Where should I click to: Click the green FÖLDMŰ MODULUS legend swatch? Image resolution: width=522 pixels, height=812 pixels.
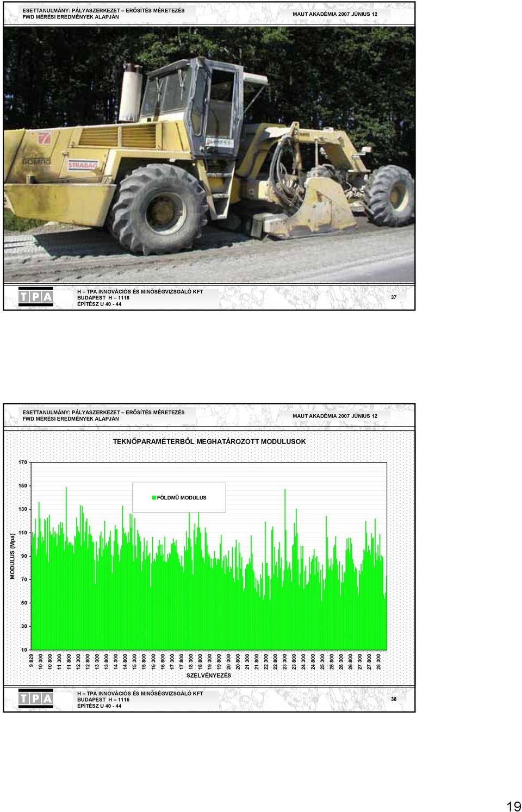[x=154, y=497]
